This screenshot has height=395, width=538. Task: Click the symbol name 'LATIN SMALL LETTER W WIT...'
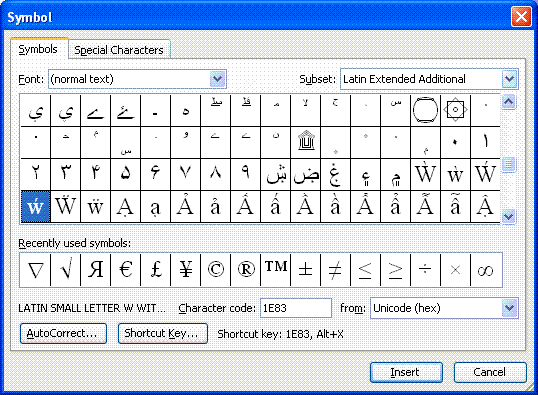(x=92, y=308)
